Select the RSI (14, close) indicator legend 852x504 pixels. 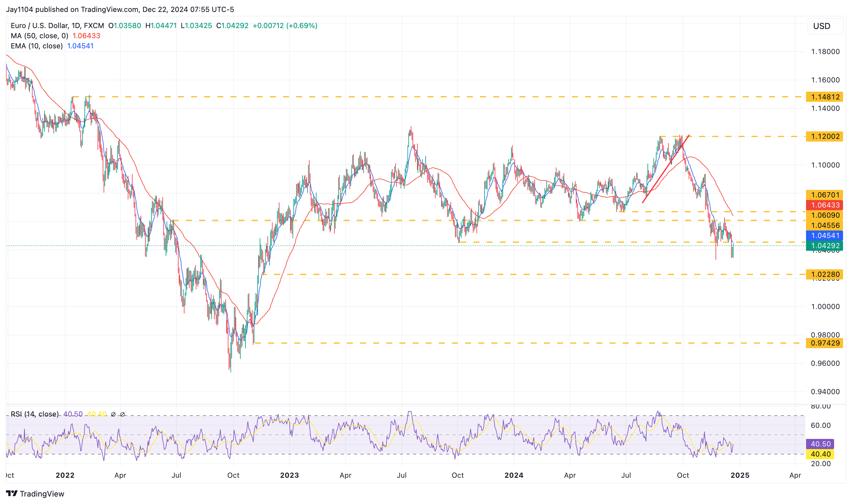coord(35,414)
